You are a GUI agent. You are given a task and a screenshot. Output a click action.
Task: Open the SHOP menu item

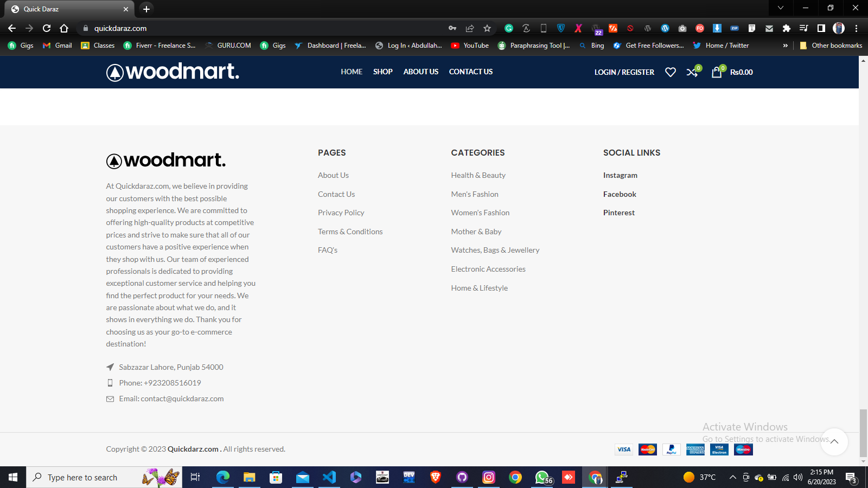click(x=383, y=72)
